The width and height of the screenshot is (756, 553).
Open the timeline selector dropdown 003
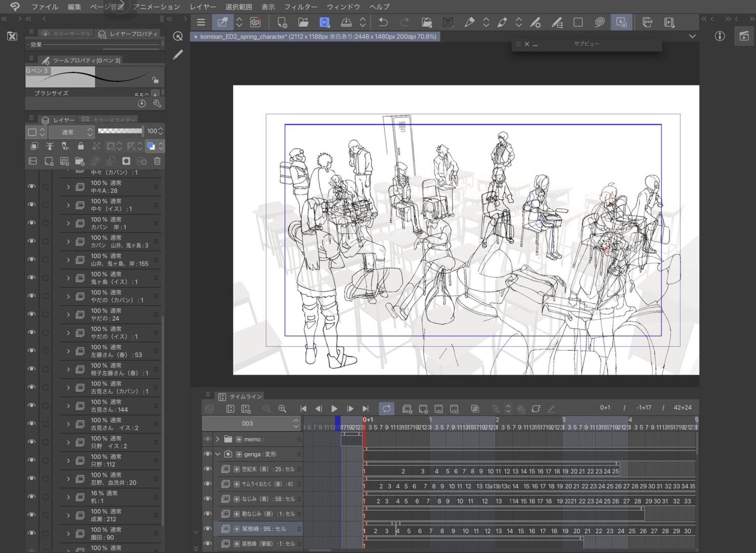(250, 423)
